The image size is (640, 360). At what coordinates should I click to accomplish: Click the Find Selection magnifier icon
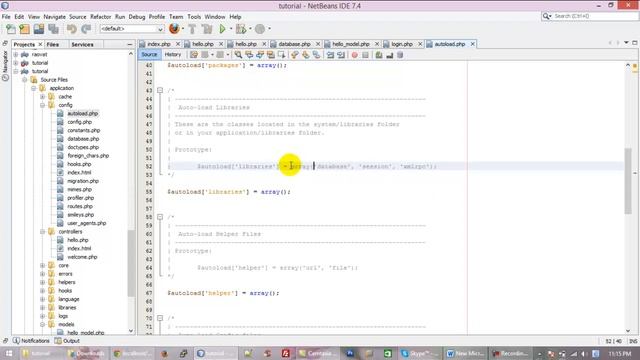[238, 55]
